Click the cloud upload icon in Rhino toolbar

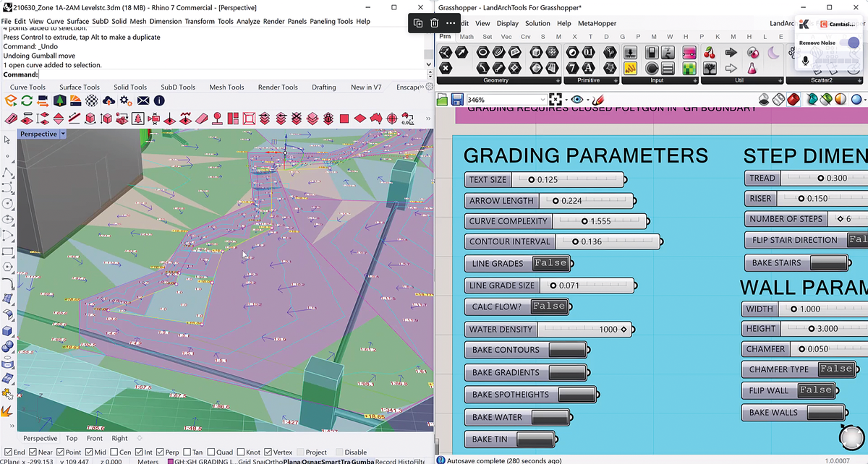click(x=109, y=100)
